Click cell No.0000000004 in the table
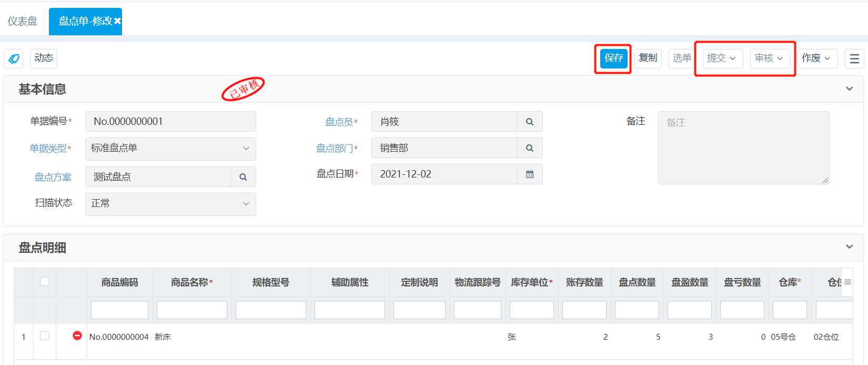The height and width of the screenshot is (365, 868). point(119,337)
